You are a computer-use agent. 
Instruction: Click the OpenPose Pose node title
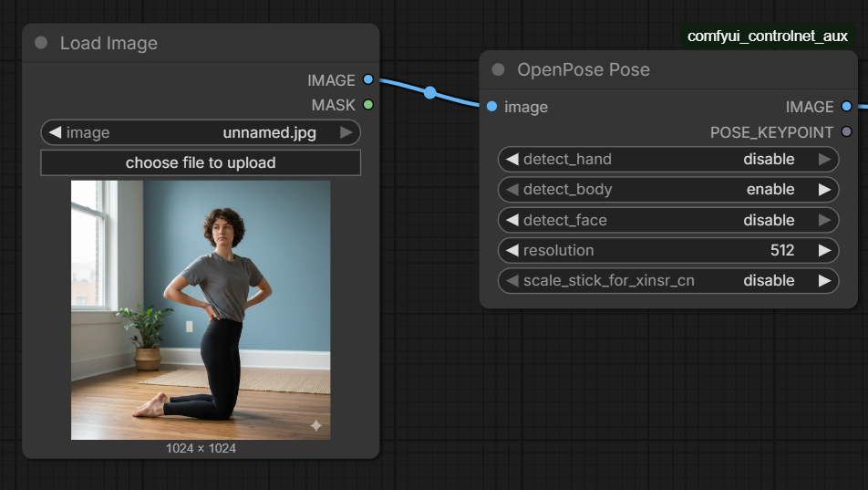(584, 70)
